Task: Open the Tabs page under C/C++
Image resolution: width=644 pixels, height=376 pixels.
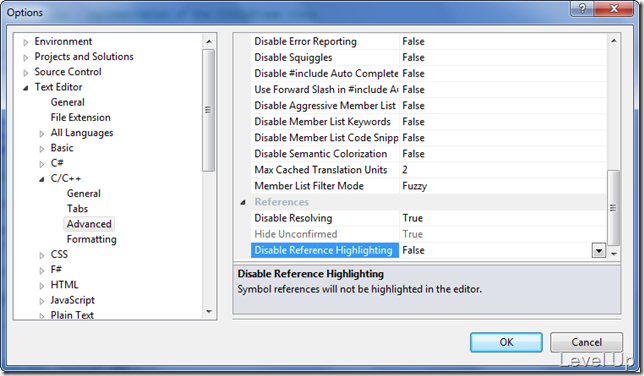Action: 77,209
